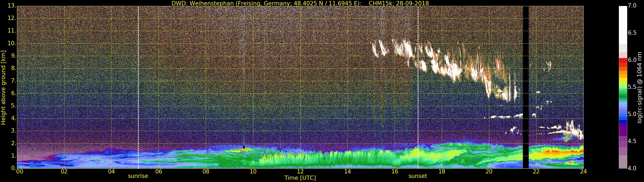Click the "24" tick on the time axis
This screenshot has width=644, height=182.
pyautogui.click(x=583, y=171)
